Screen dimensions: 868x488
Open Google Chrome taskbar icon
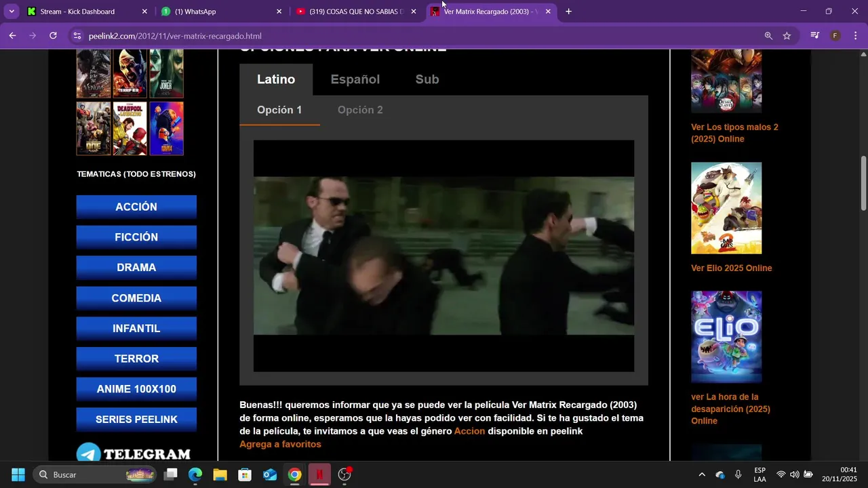(x=294, y=474)
